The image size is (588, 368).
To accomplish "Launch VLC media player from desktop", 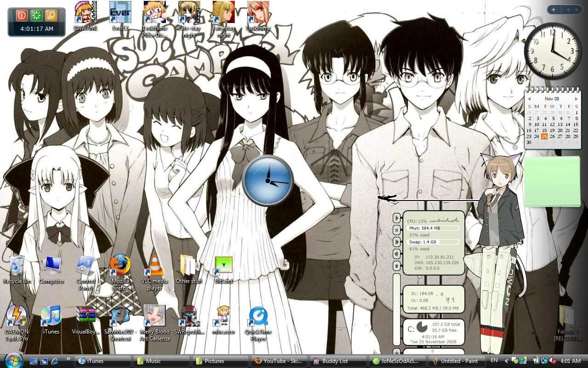I will (154, 266).
